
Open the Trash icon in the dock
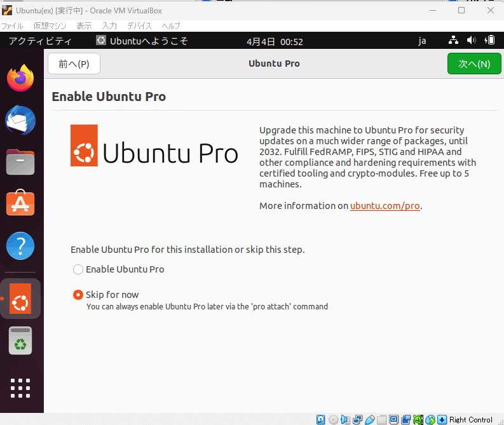tap(20, 341)
